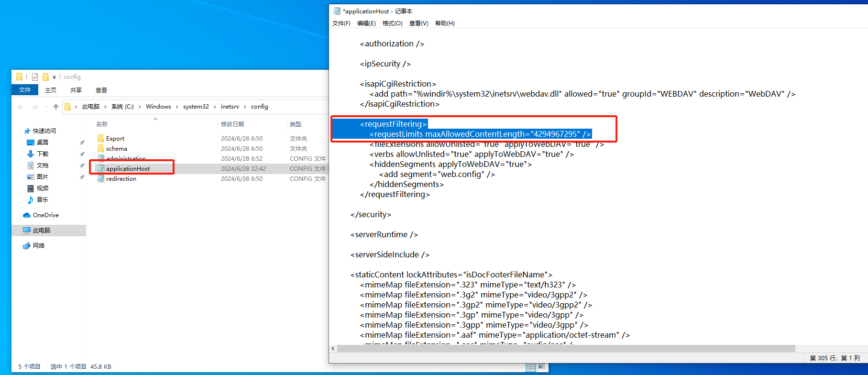Switch to the Explorer 查看 ribbon tab
This screenshot has height=375, width=868.
tap(101, 90)
